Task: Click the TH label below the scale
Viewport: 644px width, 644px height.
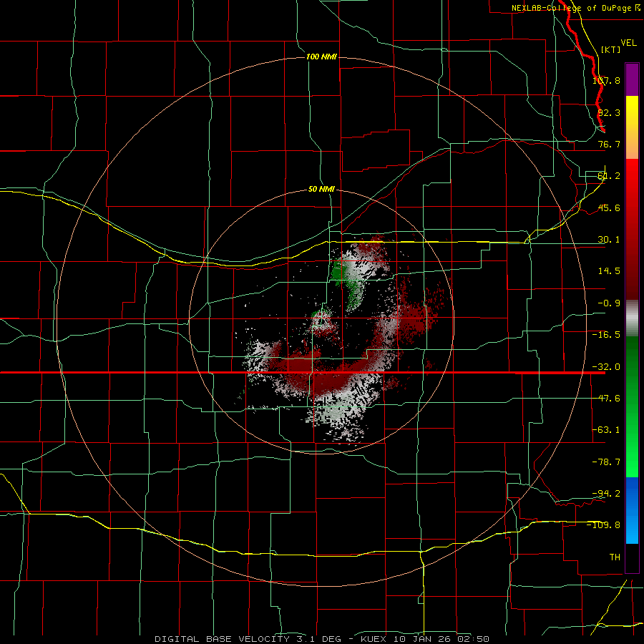Action: [x=615, y=557]
